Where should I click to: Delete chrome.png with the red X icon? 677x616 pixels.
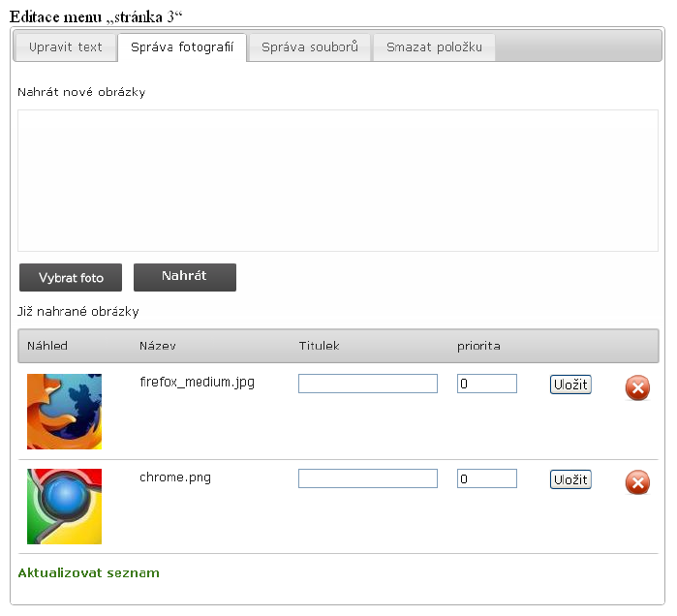coord(637,482)
